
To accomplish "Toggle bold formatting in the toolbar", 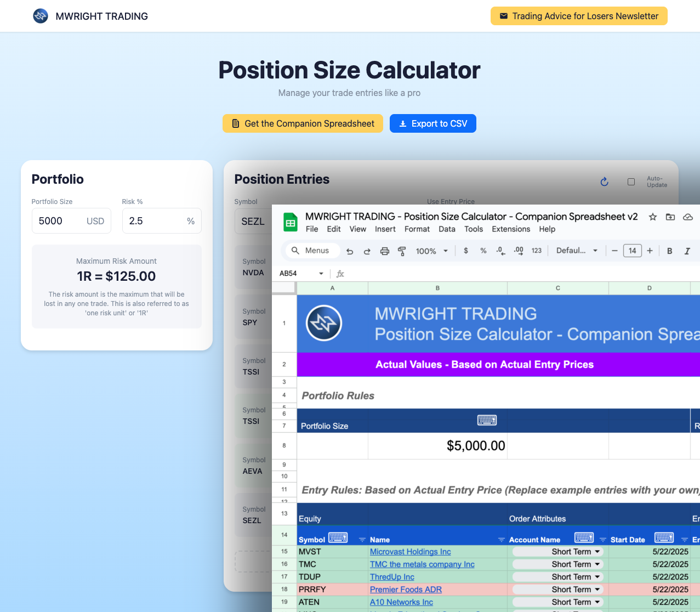I will click(x=669, y=251).
